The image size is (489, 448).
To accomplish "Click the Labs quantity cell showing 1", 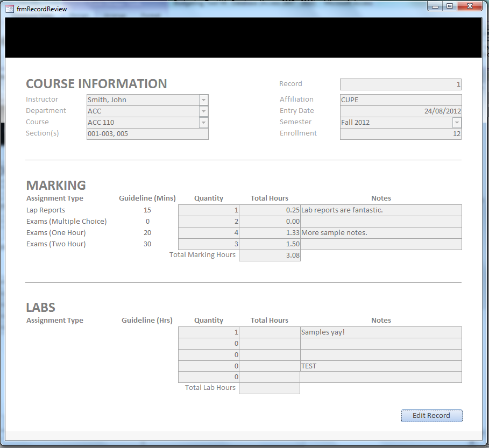I will tap(209, 332).
